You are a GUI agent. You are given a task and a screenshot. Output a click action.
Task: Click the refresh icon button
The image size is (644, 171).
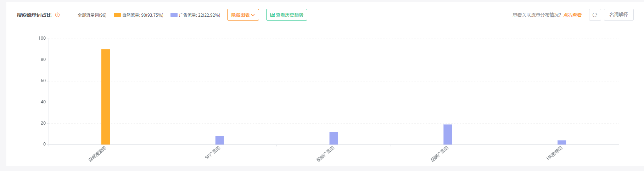coord(595,15)
